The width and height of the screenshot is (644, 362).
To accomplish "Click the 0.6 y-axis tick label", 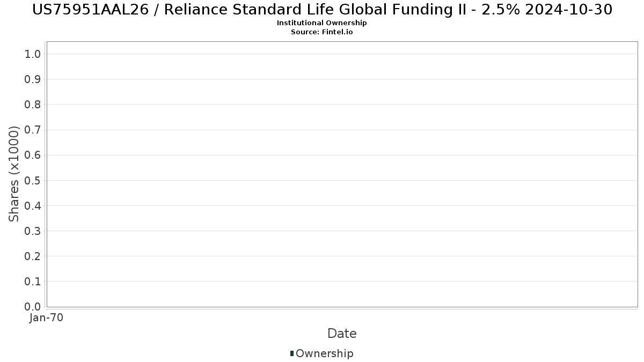I will click(33, 155).
